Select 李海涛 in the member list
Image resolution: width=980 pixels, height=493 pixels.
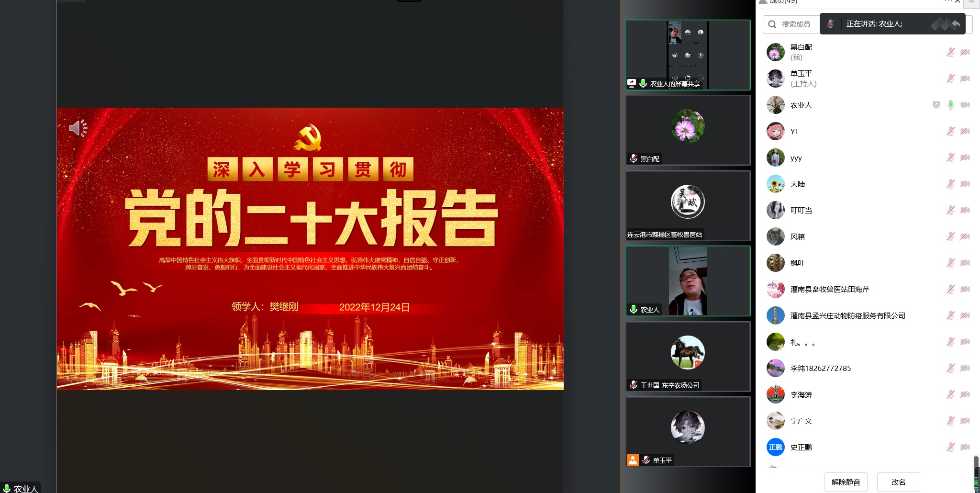point(801,394)
